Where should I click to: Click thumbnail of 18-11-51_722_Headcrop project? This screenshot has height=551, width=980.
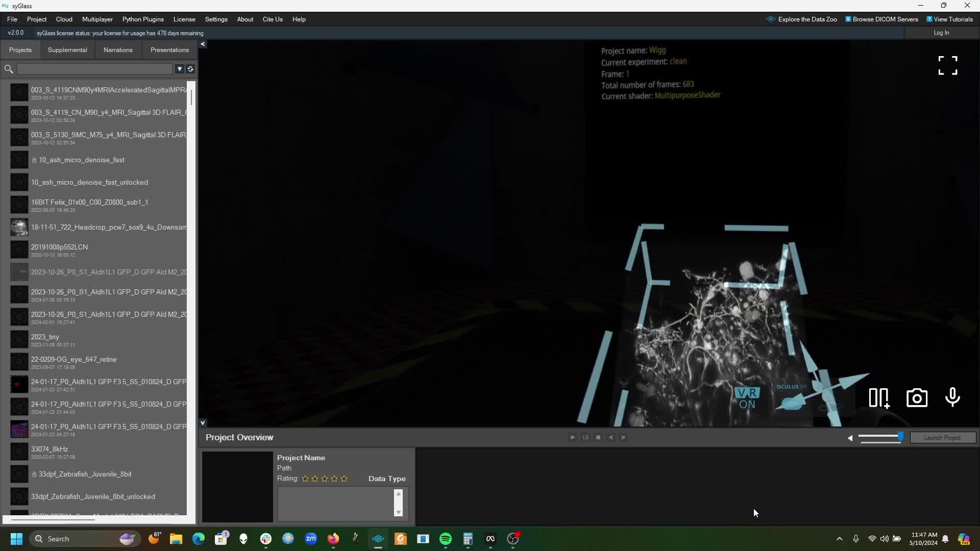(19, 227)
